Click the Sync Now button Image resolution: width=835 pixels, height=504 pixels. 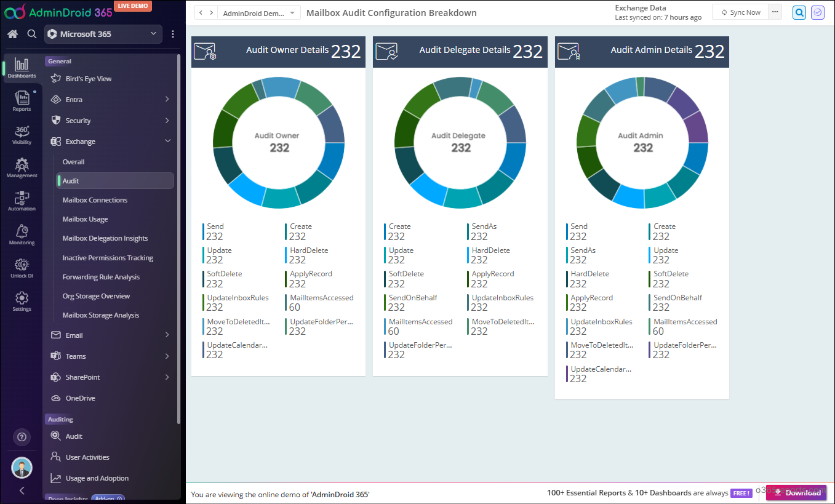pos(740,12)
